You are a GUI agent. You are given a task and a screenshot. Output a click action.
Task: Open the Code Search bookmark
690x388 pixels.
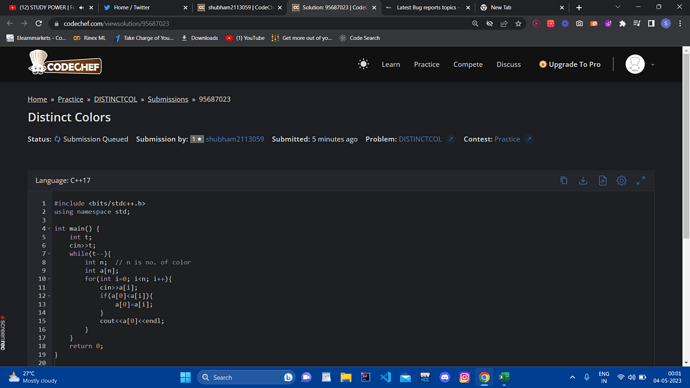360,38
